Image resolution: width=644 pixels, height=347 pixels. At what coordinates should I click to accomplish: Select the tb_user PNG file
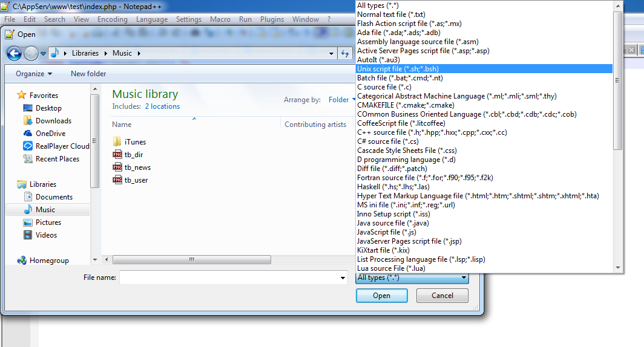point(136,180)
